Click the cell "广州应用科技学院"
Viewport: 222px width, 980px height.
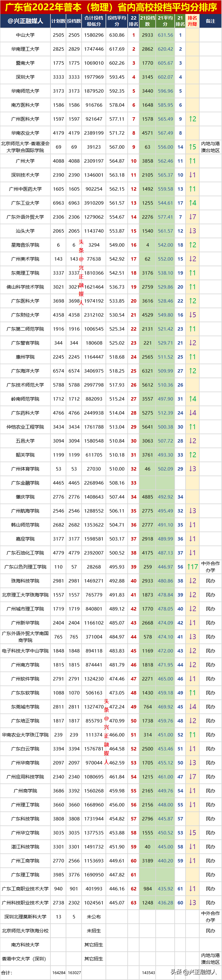point(25,778)
